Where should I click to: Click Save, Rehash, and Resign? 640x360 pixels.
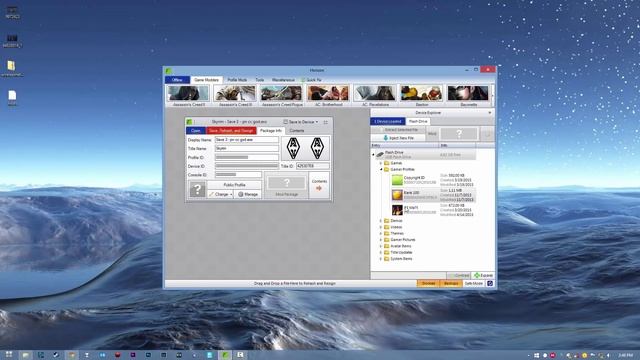231,131
